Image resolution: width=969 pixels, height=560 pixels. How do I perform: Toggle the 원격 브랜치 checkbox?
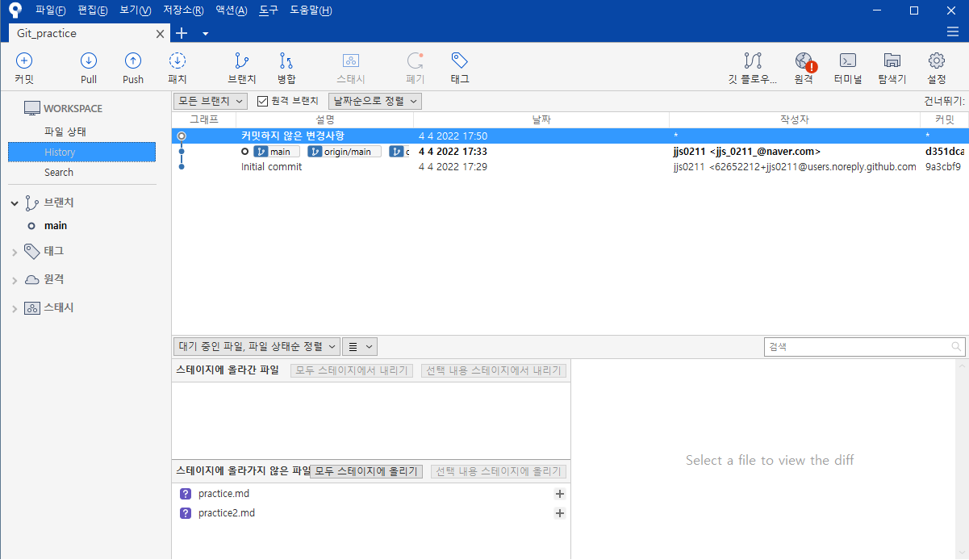[262, 101]
